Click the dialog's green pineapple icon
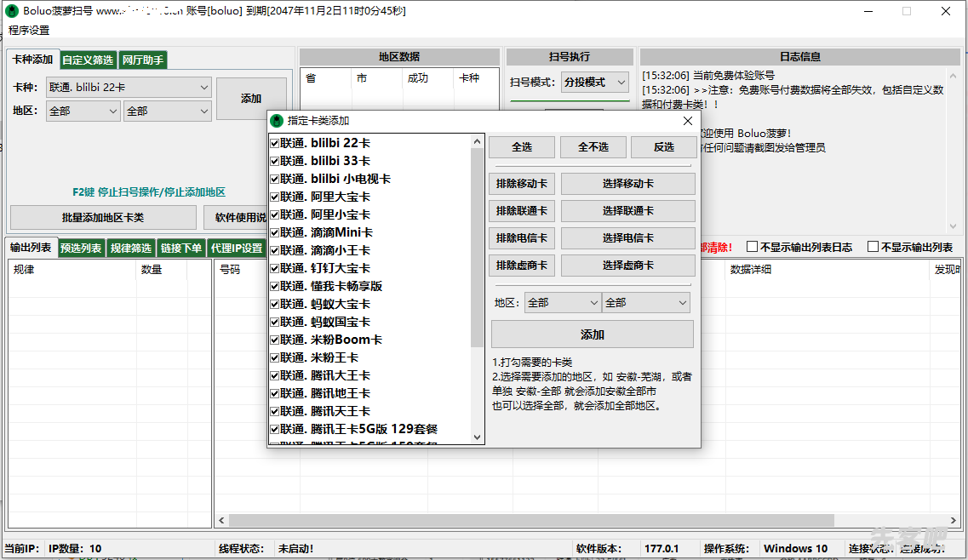968x560 pixels. coord(277,121)
